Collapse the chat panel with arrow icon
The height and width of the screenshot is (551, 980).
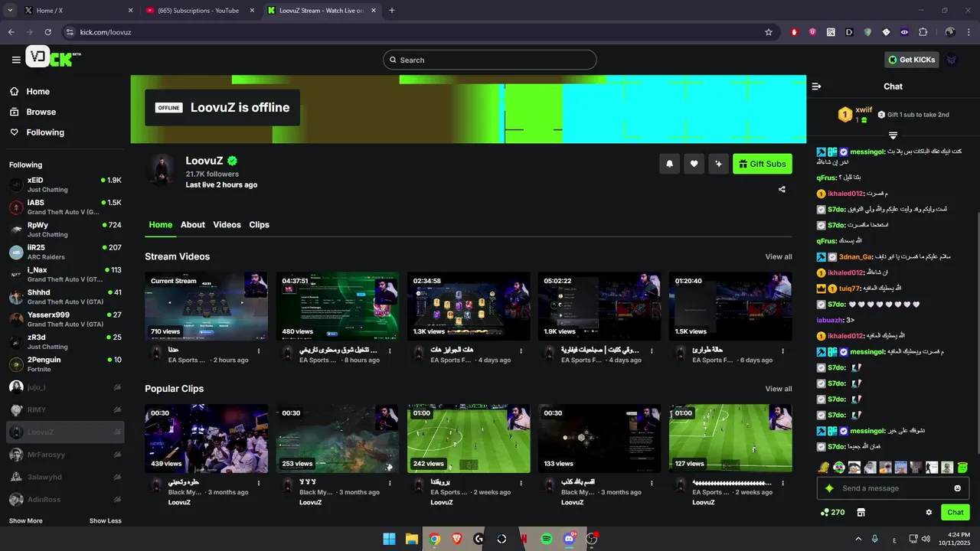pos(817,86)
